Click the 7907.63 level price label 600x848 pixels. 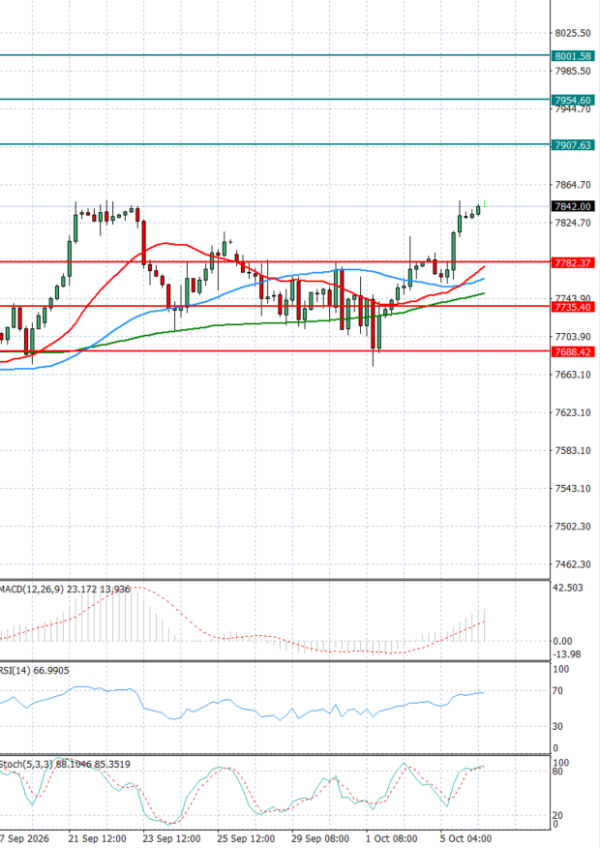[573, 145]
